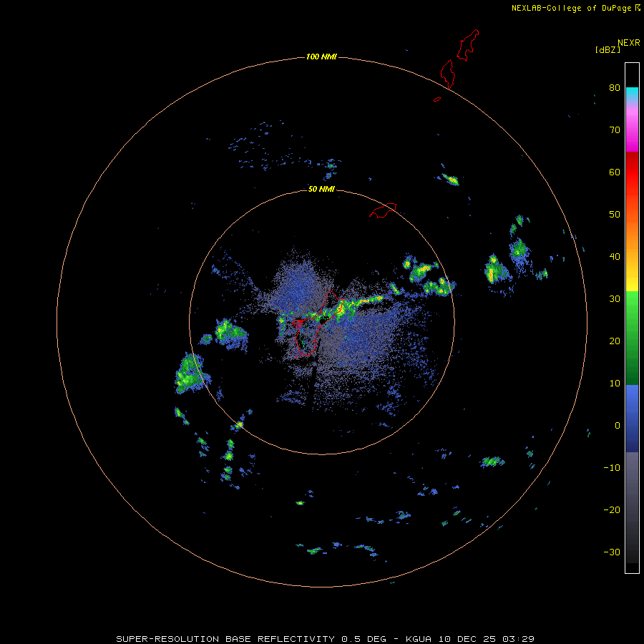Click the blue segment of the color bar
644x644 pixels.
click(x=632, y=419)
